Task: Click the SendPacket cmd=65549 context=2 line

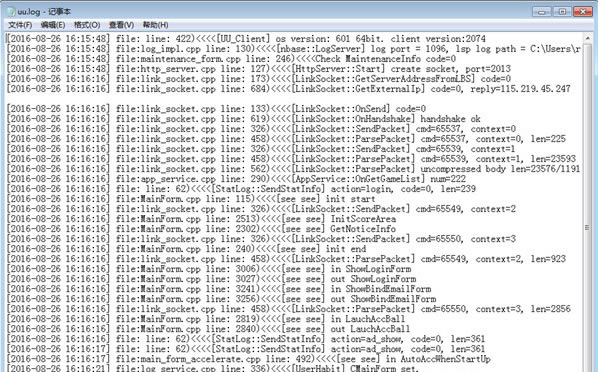Action: coord(261,209)
